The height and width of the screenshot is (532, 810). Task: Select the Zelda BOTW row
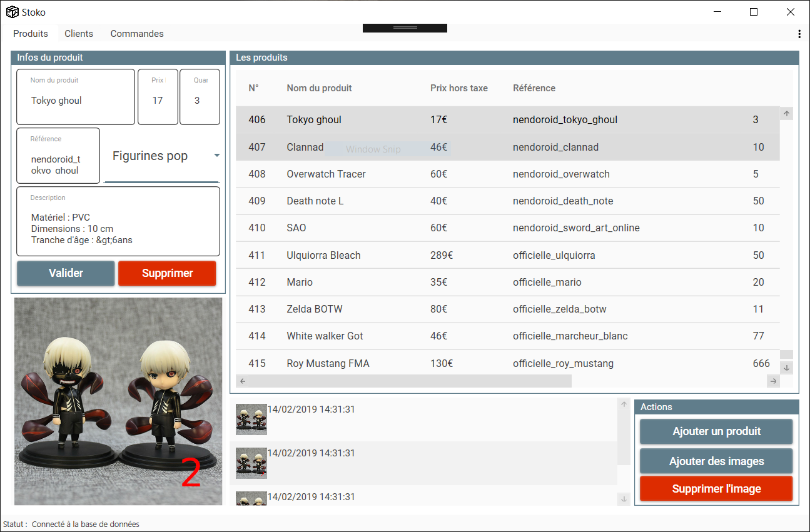point(508,309)
